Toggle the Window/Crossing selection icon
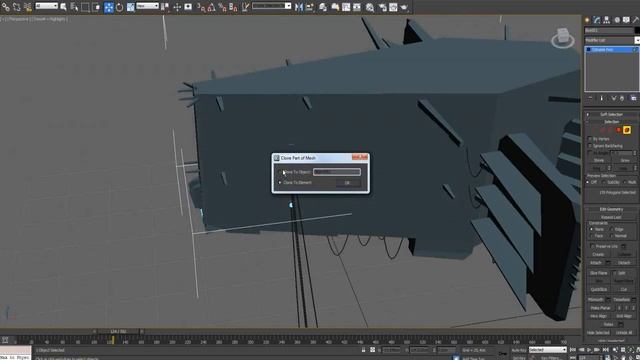This screenshot has height=360, width=640. tap(96, 7)
